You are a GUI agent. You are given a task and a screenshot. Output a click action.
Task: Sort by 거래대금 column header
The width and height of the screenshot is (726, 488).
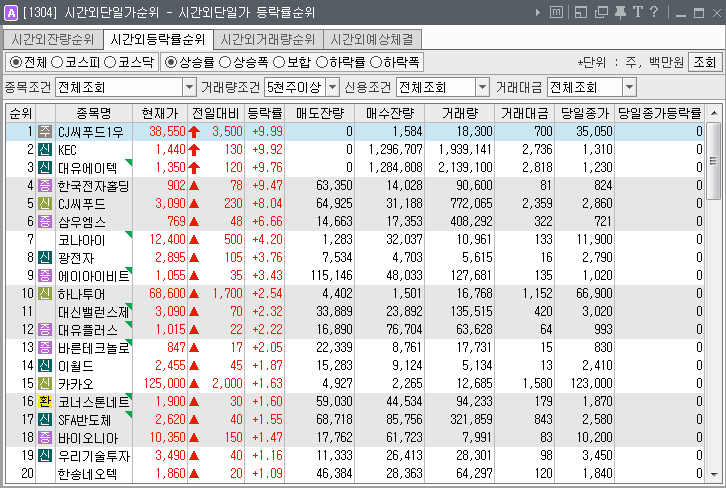525,113
